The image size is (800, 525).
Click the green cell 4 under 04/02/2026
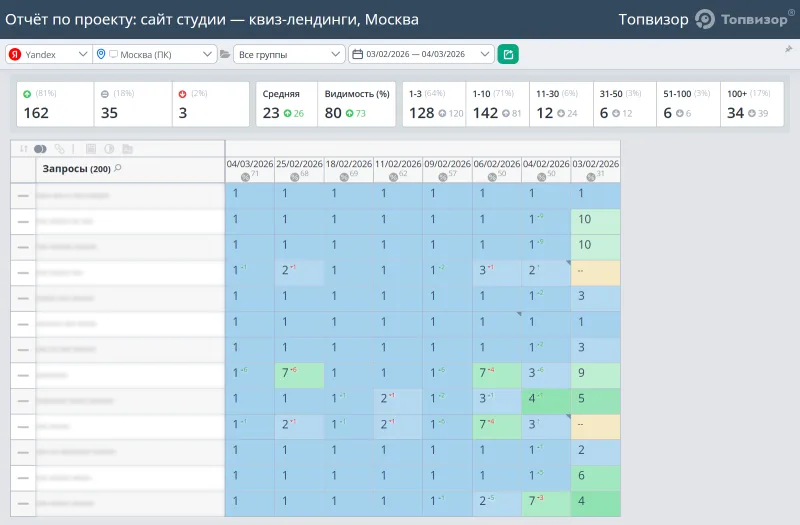click(x=546, y=401)
